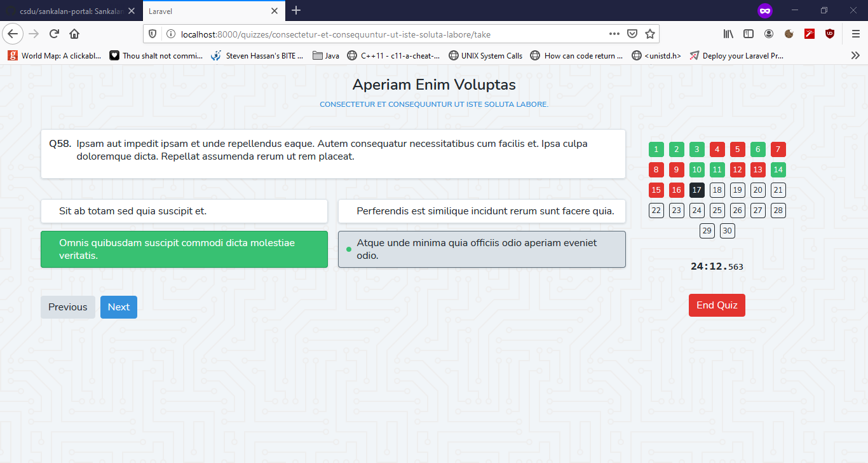Screen dimensions: 868x463
Task: Click the quiz title Aperiam Enim Voluptas
Action: click(434, 85)
